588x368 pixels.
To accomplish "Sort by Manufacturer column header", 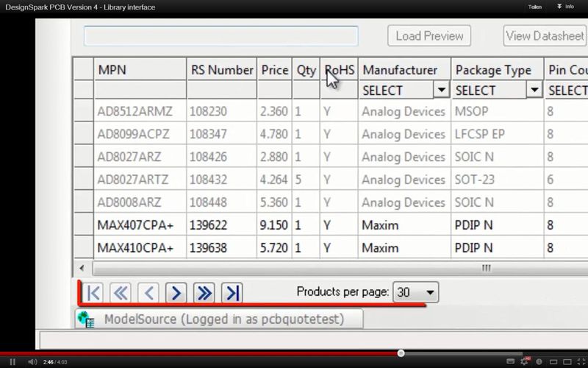I will (404, 70).
